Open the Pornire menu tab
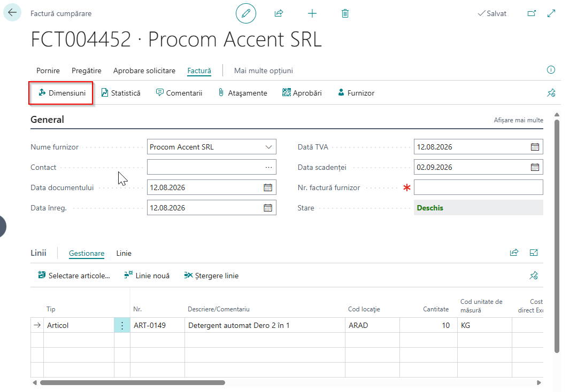This screenshot has width=585, height=392. coord(48,70)
